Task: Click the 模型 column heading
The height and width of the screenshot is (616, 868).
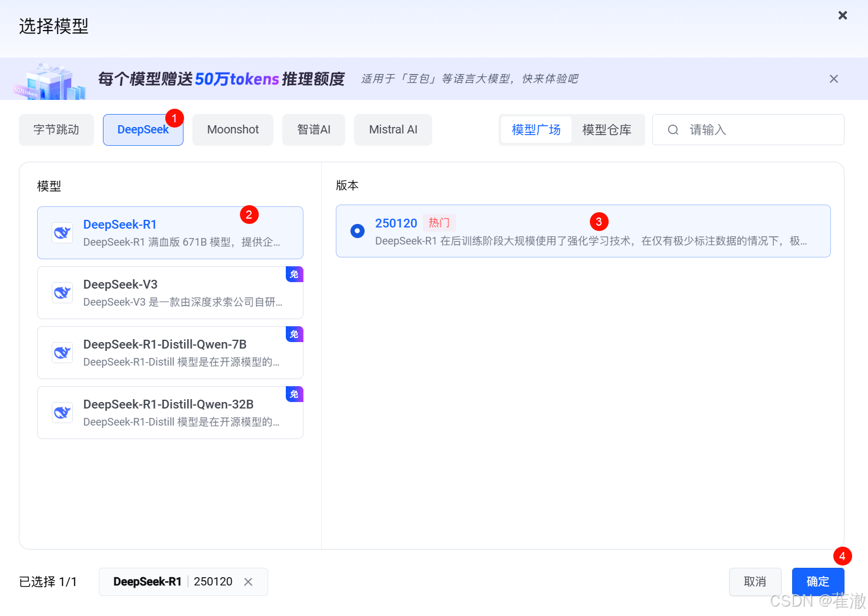Action: (x=49, y=186)
